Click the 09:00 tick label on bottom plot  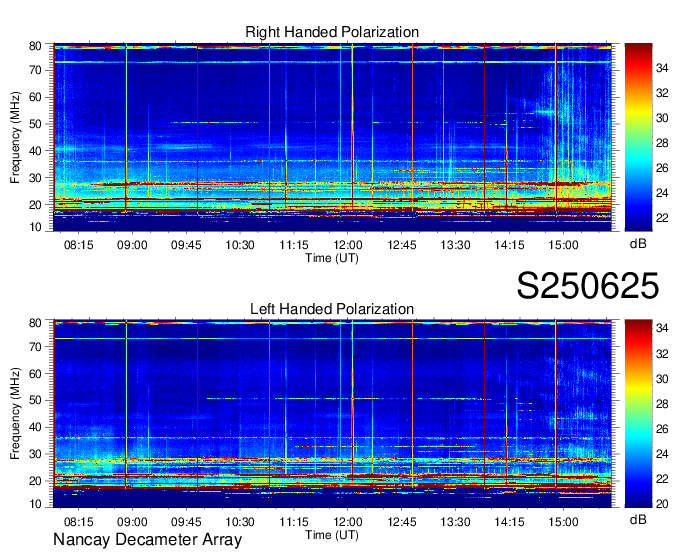[x=132, y=522]
